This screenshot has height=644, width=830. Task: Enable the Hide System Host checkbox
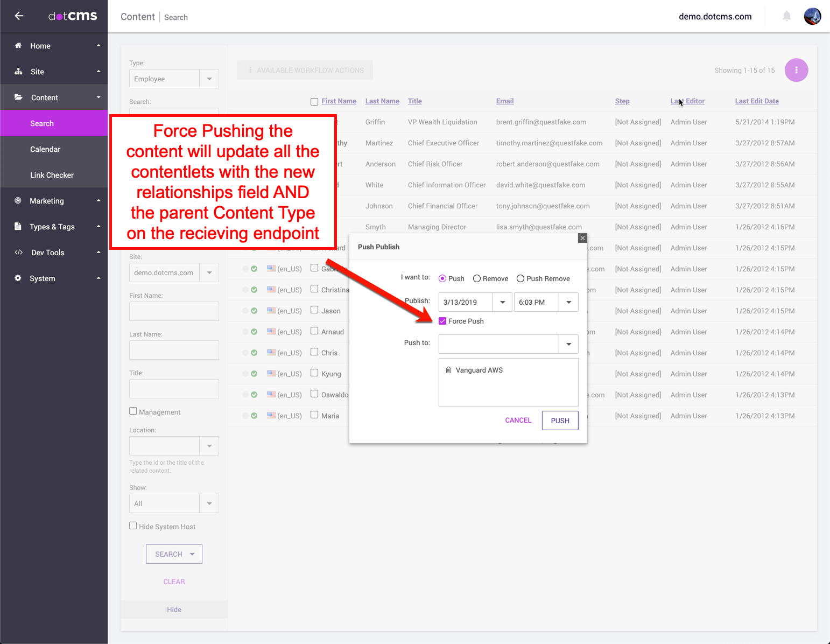click(133, 526)
